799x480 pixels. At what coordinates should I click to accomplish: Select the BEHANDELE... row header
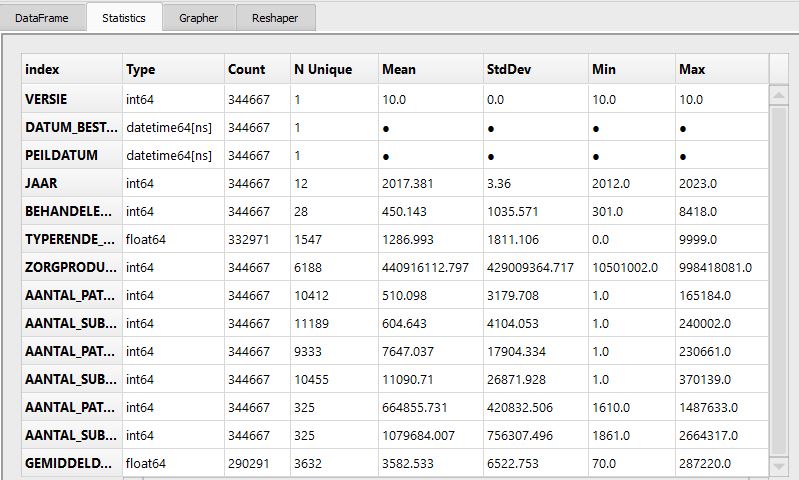click(x=72, y=211)
